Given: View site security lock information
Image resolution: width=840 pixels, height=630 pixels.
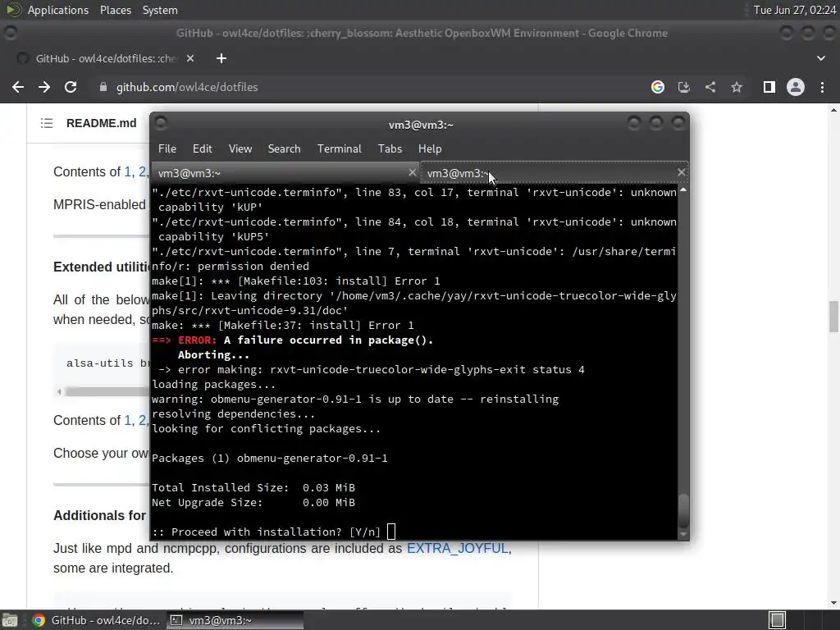Looking at the screenshot, I should (x=103, y=87).
